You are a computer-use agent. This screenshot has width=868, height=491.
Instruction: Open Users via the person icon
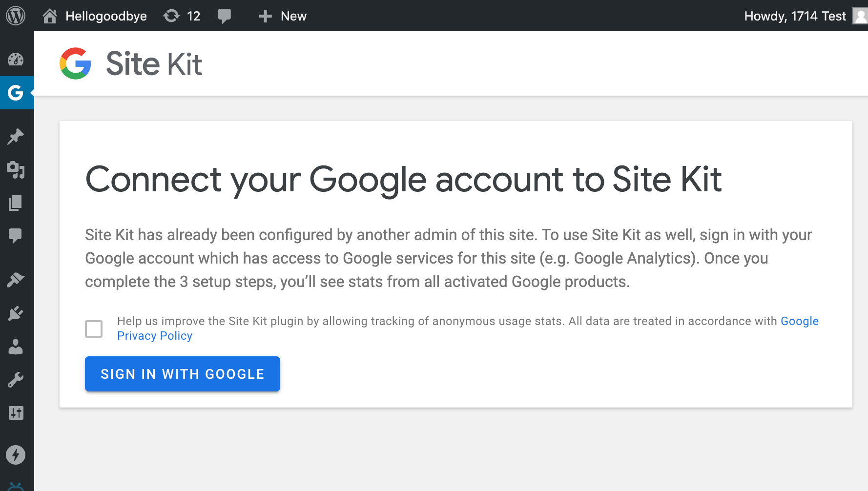coord(16,347)
